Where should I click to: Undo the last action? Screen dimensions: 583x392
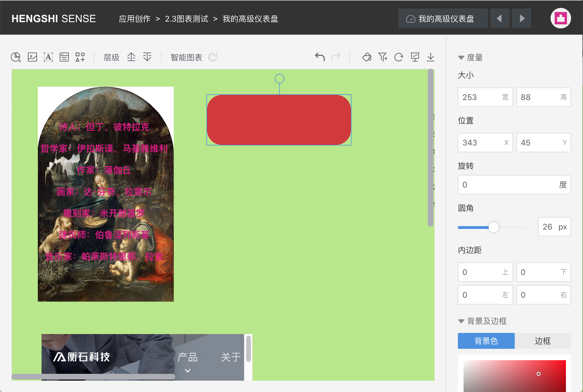[320, 57]
